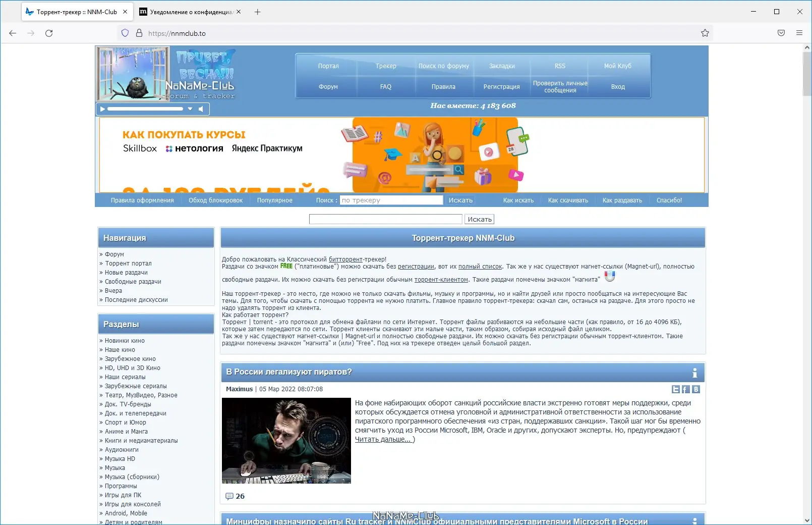Image resolution: width=812 pixels, height=525 pixels.
Task: Open the Новинки кино section link
Action: (125, 341)
